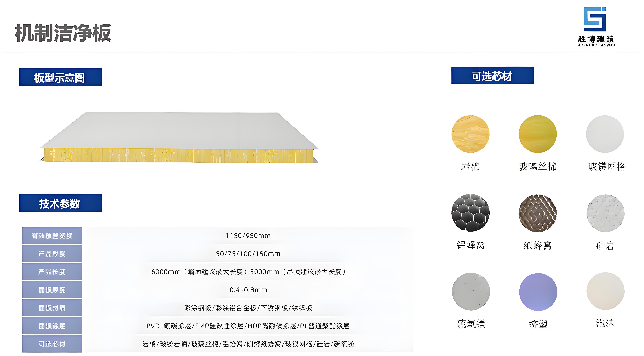
Task: Click the 挤塑 caption under the sample
Action: [x=538, y=324]
